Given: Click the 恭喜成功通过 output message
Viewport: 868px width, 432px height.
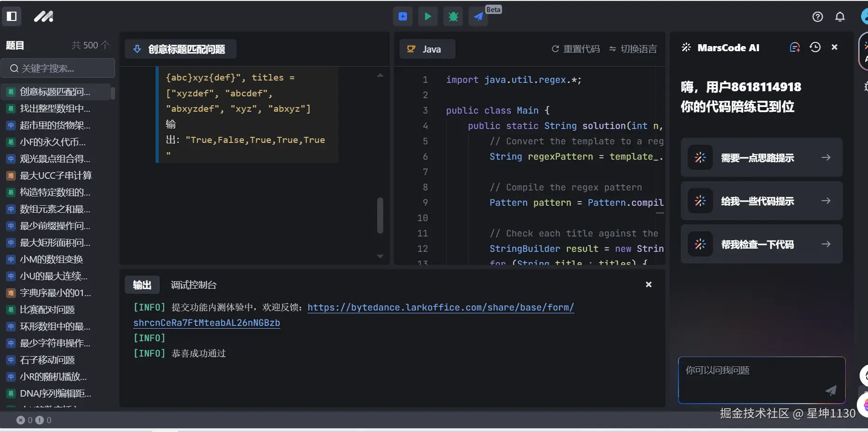Looking at the screenshot, I should pyautogui.click(x=199, y=353).
